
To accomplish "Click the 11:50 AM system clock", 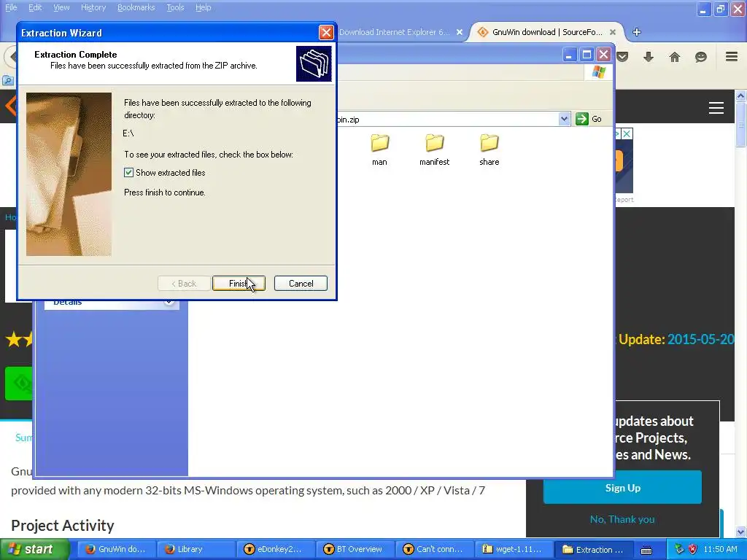I will pyautogui.click(x=720, y=549).
